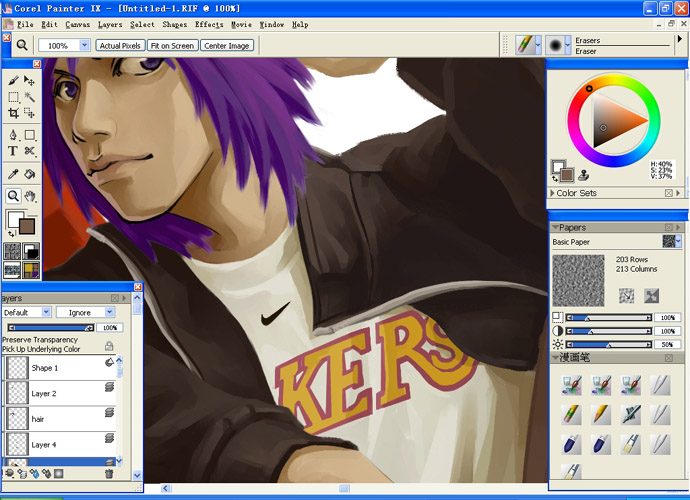Select the Brush tool in the toolbox
This screenshot has width=690, height=500.
coord(13,81)
